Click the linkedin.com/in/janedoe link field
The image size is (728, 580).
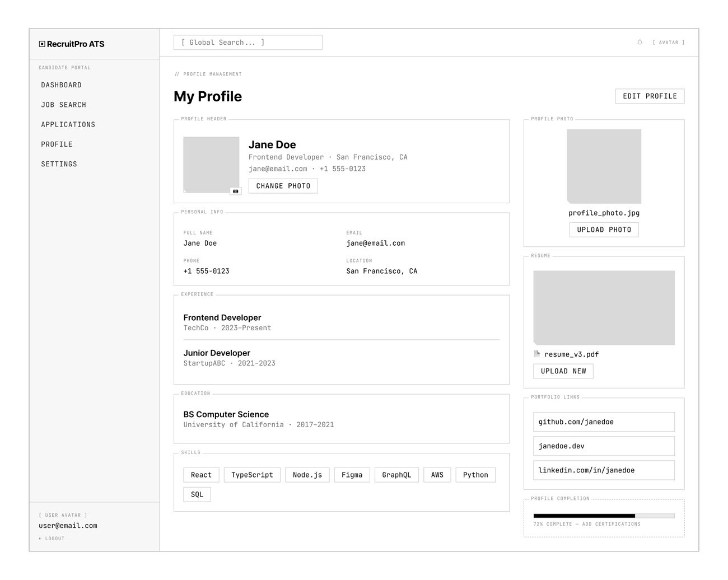click(x=604, y=470)
